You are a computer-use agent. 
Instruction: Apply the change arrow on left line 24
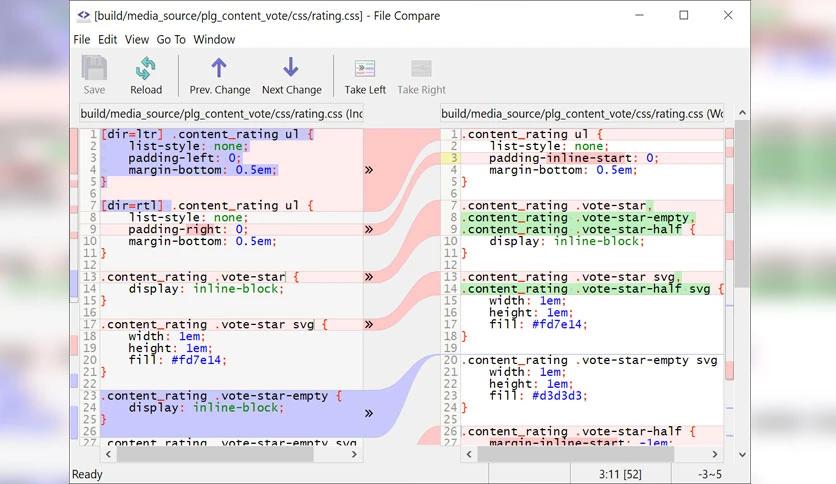(x=369, y=413)
